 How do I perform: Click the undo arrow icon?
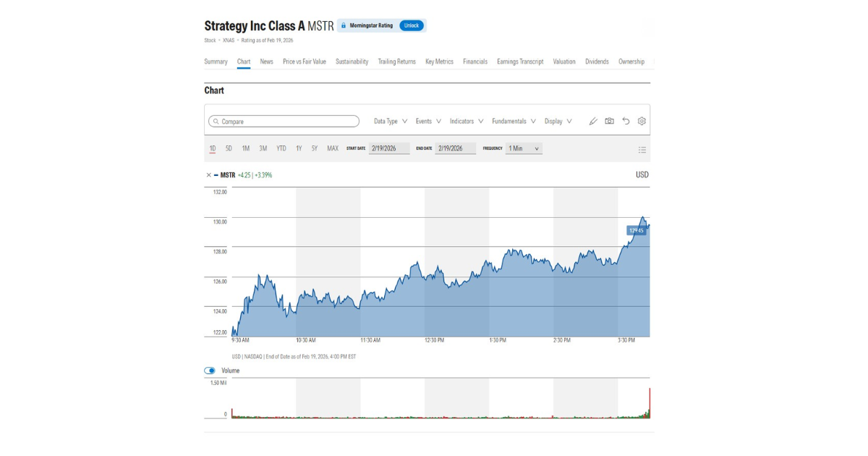[626, 121]
